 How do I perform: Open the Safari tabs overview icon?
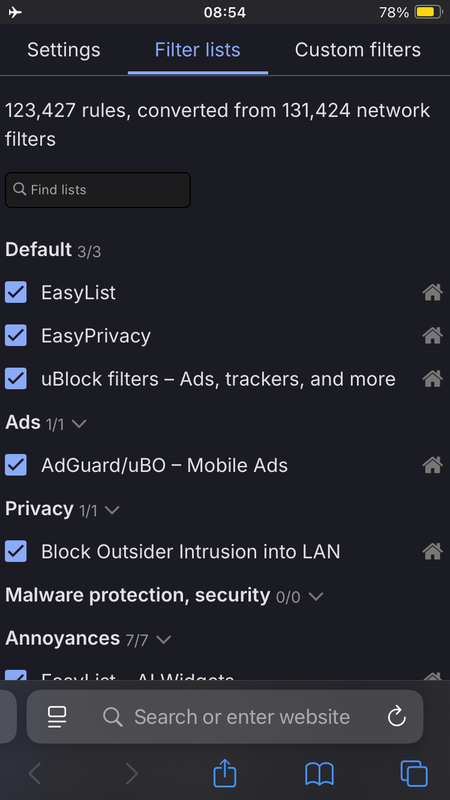pyautogui.click(x=414, y=773)
